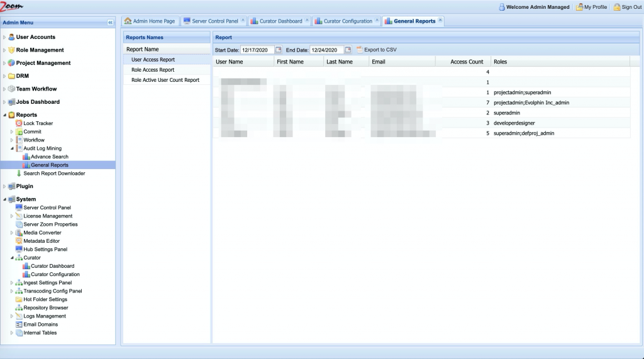Click the Server Control Panel monitor icon in tree
This screenshot has width=644, height=359.
[x=19, y=207]
